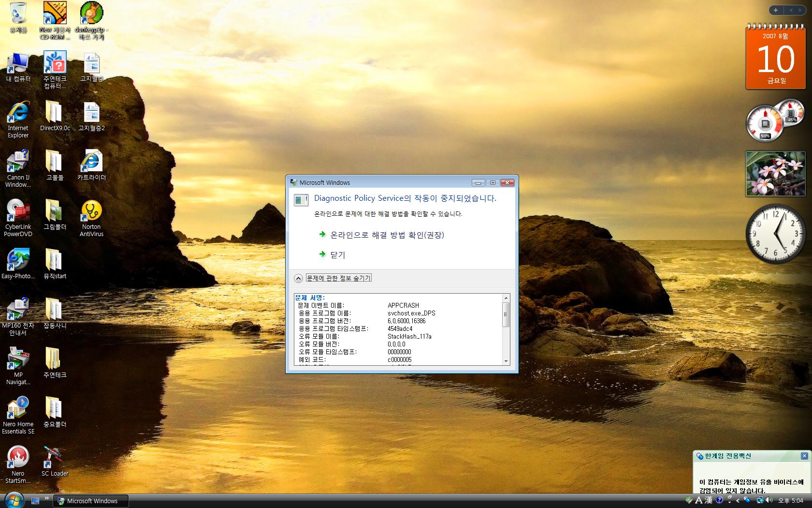The image size is (812, 508).
Task: Open the 고물들 folder icon
Action: point(55,165)
